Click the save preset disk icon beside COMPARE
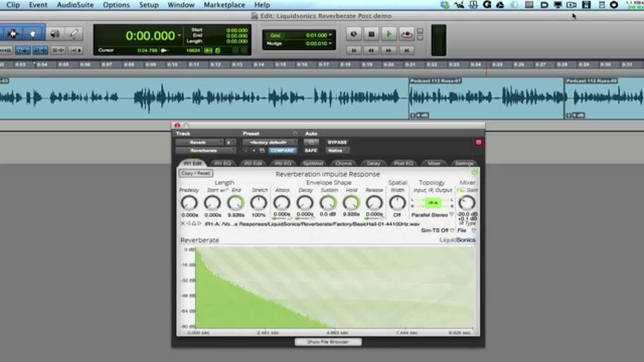Viewport: 644px width, 362px height. (x=262, y=150)
